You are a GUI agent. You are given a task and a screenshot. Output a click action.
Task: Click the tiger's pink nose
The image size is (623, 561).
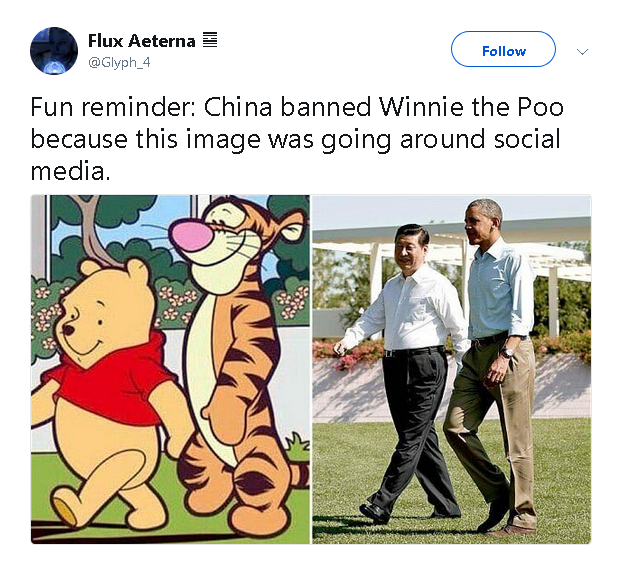click(192, 236)
